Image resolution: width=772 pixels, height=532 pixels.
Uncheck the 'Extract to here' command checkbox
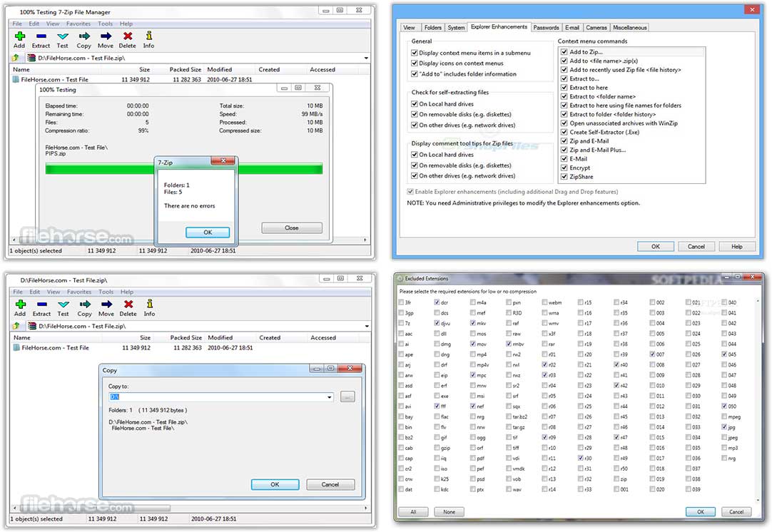tap(564, 88)
